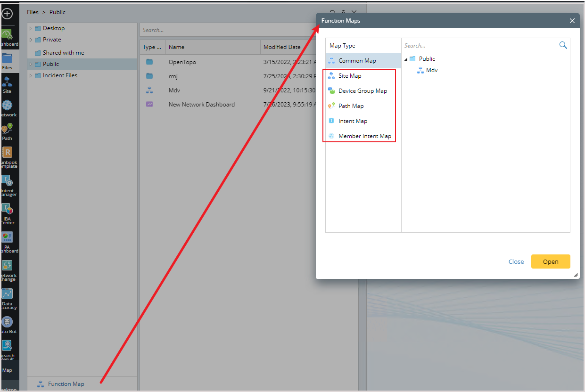Select the Mdv file name in list
Image resolution: width=585 pixels, height=392 pixels.
point(174,90)
